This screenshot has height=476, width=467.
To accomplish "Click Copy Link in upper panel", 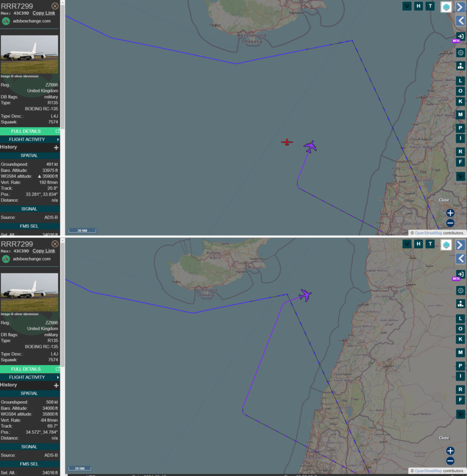I will tap(44, 13).
